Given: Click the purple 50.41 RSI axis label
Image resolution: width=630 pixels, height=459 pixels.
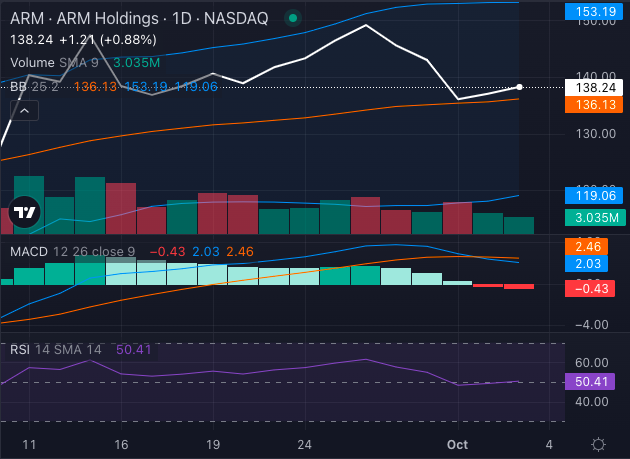Looking at the screenshot, I should pos(590,381).
